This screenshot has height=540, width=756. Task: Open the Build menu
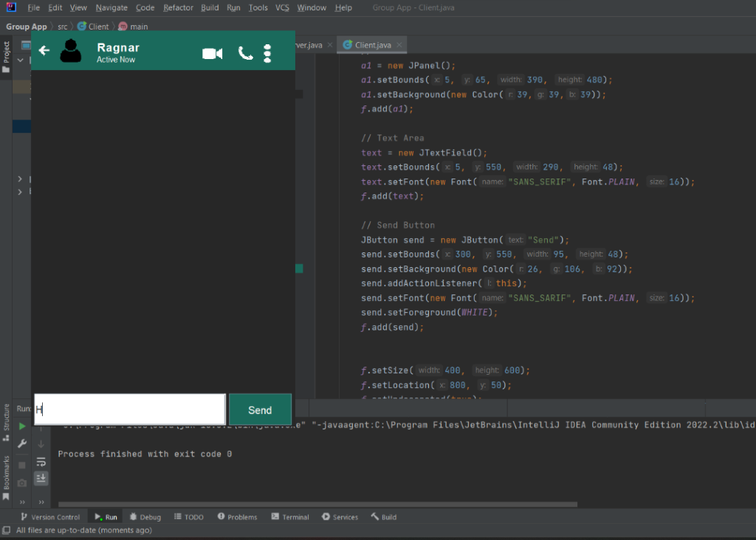[x=210, y=7]
